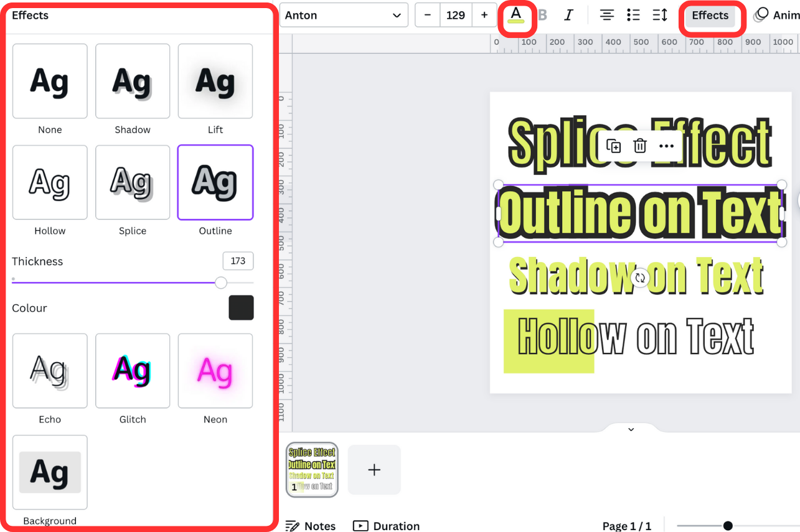Open the Notes panel

tap(311, 526)
